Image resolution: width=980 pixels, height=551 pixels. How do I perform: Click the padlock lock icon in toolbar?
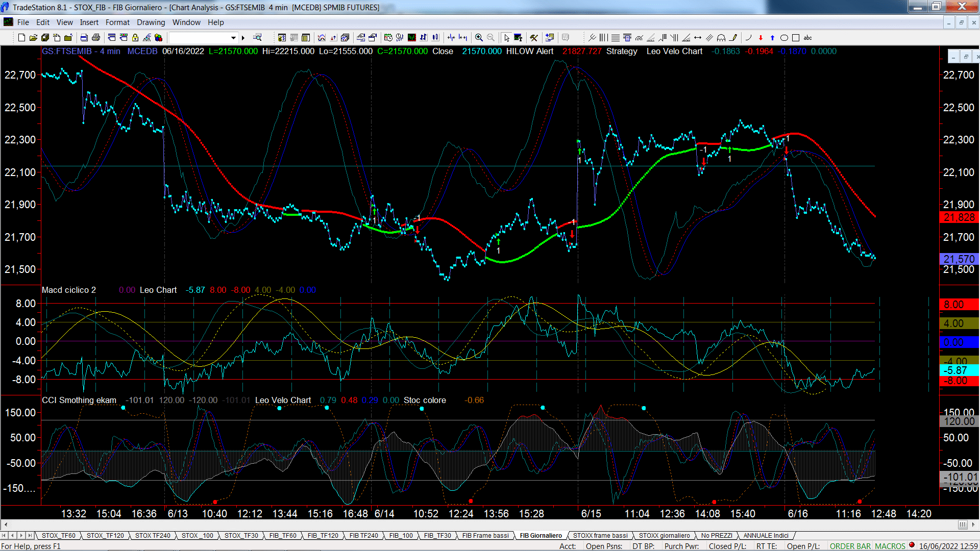pos(135,38)
